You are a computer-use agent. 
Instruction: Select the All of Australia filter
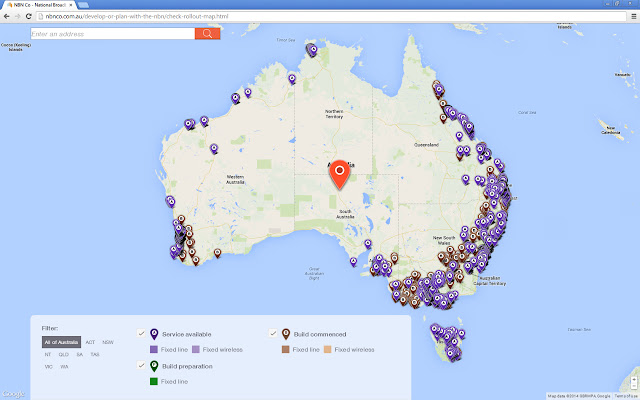tap(61, 342)
